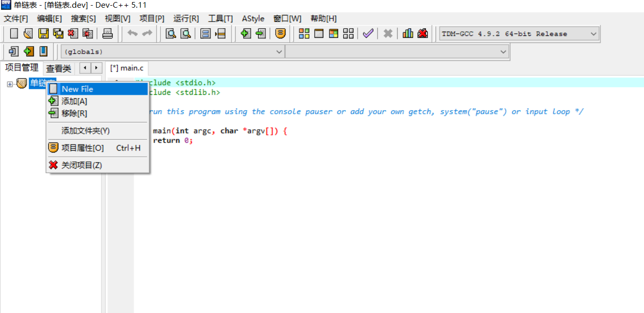Run profiling analysis via the chart icon

click(407, 33)
